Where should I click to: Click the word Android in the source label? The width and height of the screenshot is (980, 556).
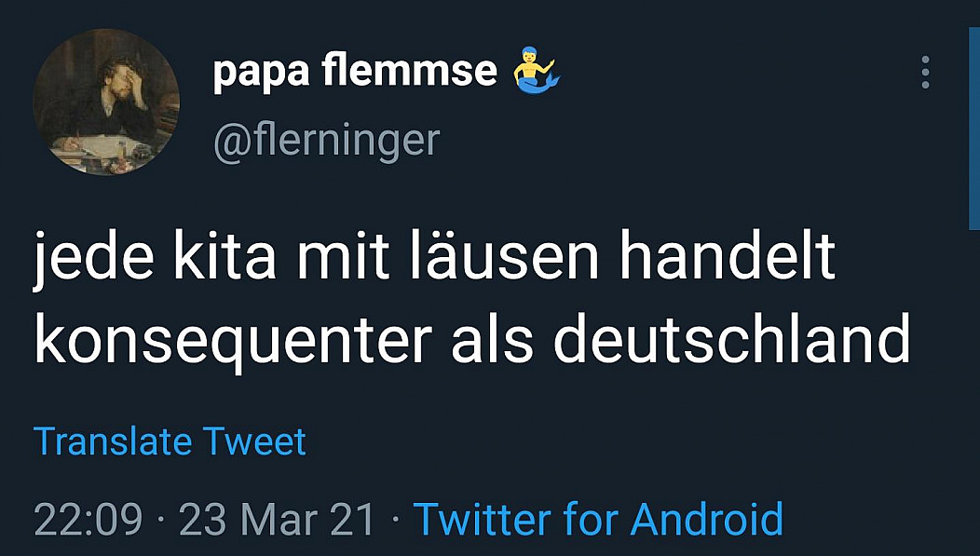pos(706,518)
